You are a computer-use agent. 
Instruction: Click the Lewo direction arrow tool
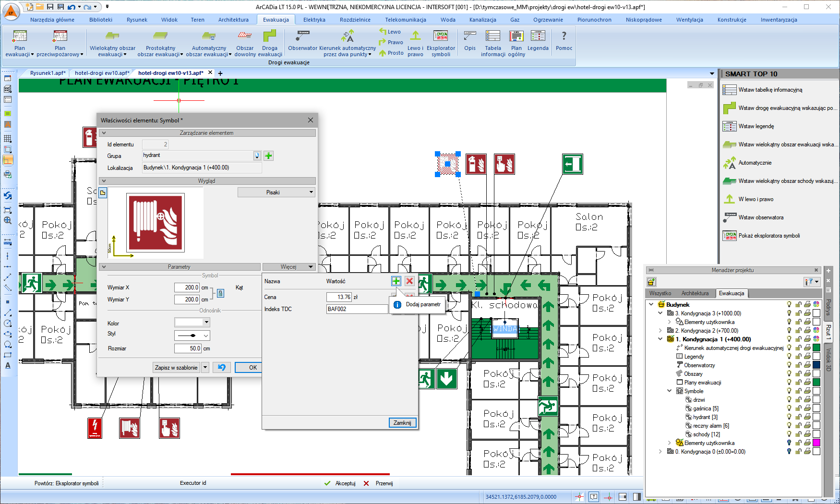point(390,32)
